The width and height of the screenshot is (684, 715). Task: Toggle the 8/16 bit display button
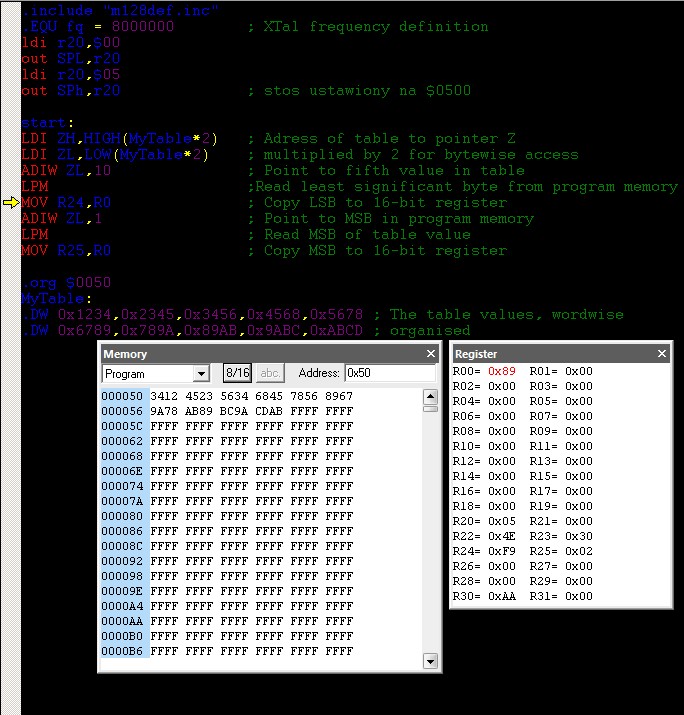tap(238, 373)
